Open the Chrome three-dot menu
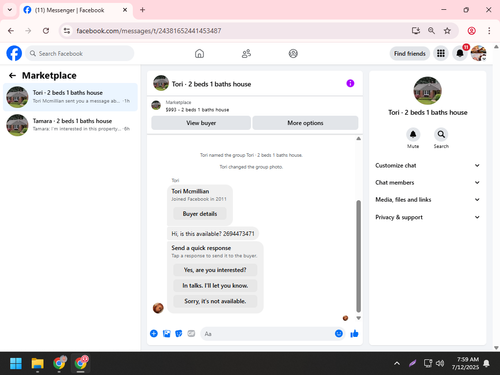The width and height of the screenshot is (500, 375). (489, 31)
